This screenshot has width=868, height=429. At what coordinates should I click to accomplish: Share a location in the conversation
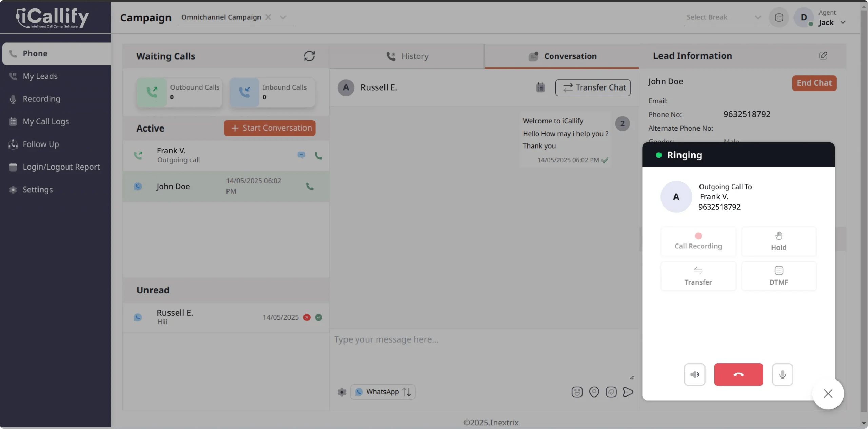(x=594, y=392)
